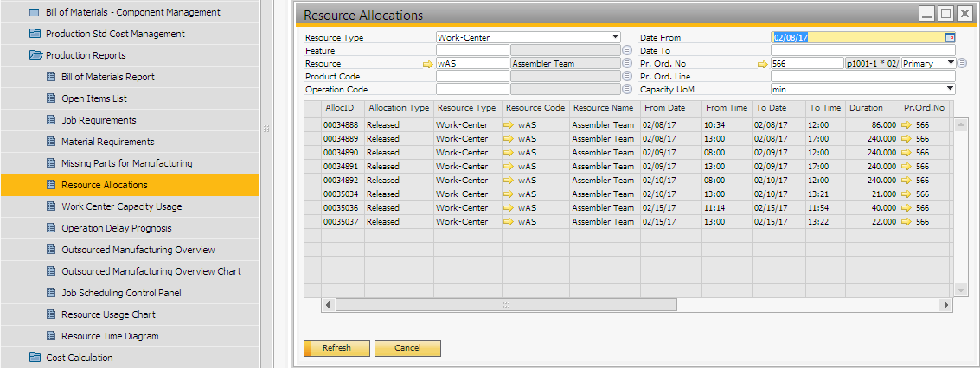980x368 pixels.
Task: Open the Resource Type dropdown
Action: click(615, 38)
